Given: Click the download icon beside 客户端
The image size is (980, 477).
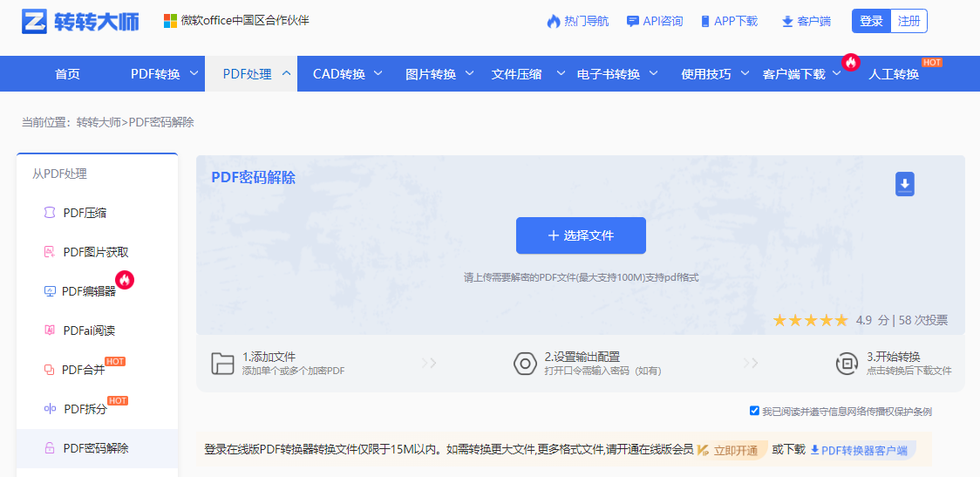Looking at the screenshot, I should tap(786, 22).
